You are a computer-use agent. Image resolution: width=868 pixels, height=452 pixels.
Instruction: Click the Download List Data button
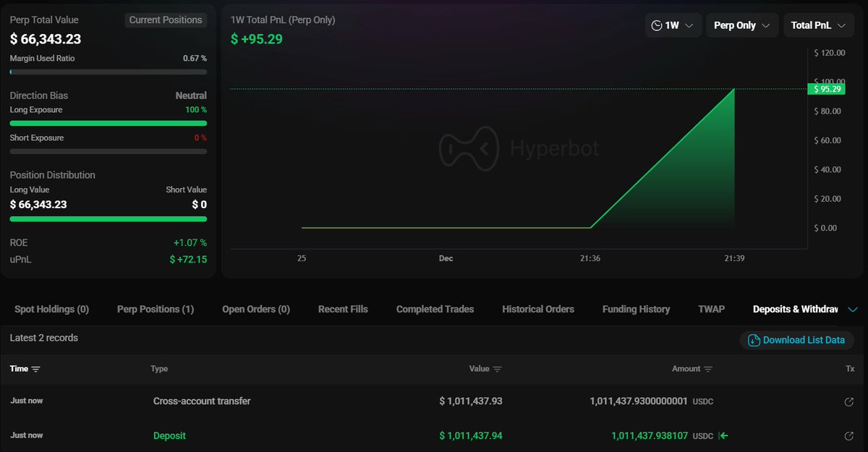point(796,340)
